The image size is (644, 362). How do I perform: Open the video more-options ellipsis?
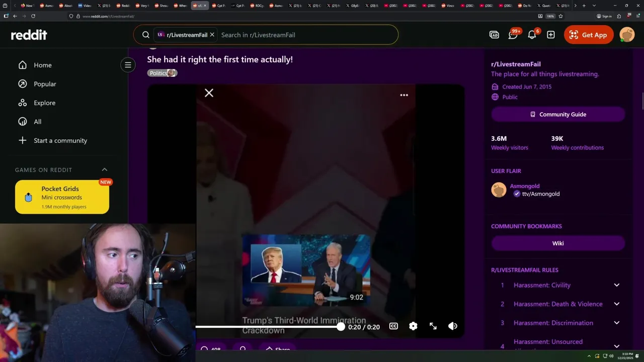coord(404,95)
